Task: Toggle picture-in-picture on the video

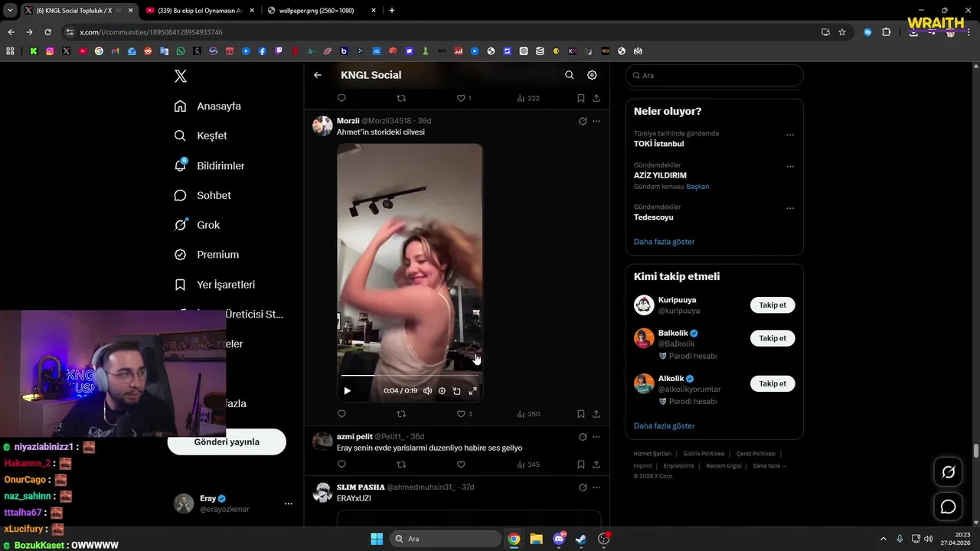Action: point(456,391)
